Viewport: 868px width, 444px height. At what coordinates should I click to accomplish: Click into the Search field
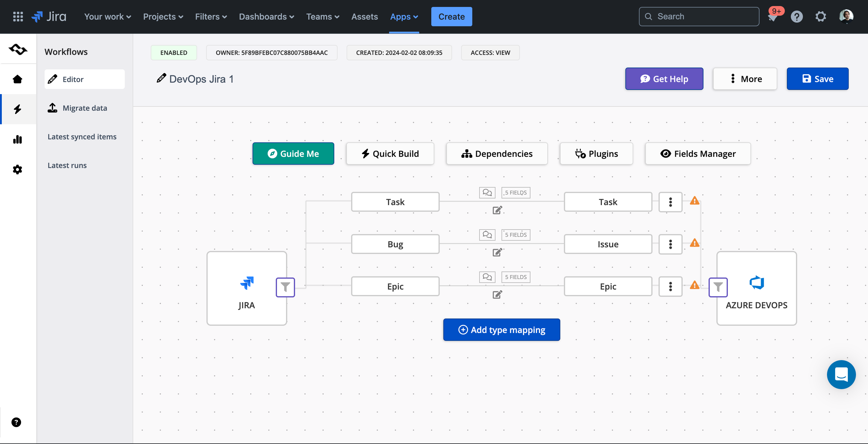click(699, 17)
